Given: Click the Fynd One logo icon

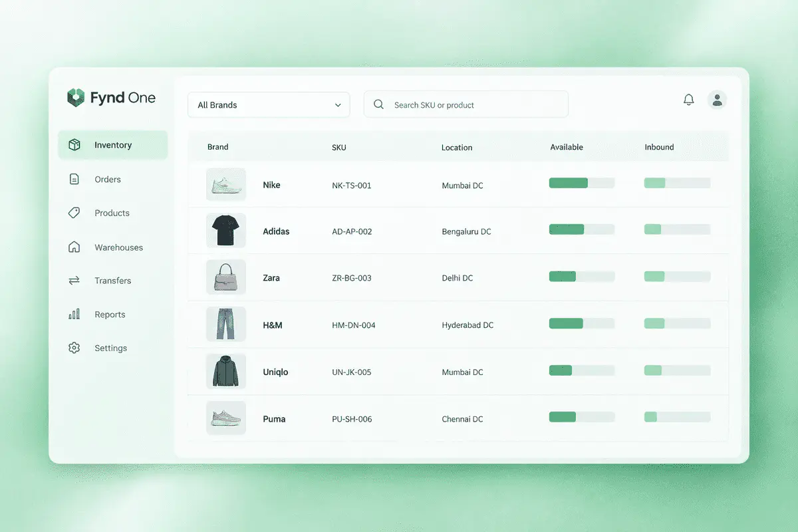Looking at the screenshot, I should pyautogui.click(x=76, y=98).
